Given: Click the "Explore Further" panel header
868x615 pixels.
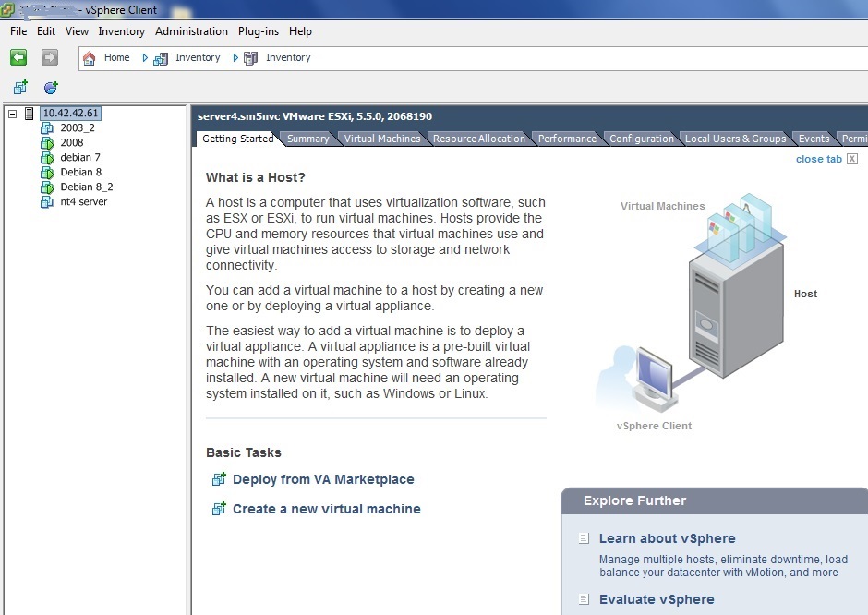Looking at the screenshot, I should [x=714, y=501].
